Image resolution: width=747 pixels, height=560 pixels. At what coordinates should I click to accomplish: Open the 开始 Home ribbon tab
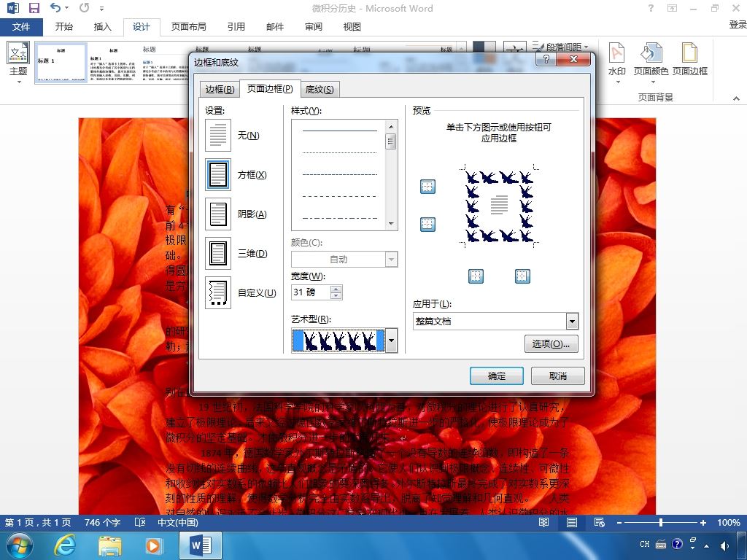click(x=64, y=27)
